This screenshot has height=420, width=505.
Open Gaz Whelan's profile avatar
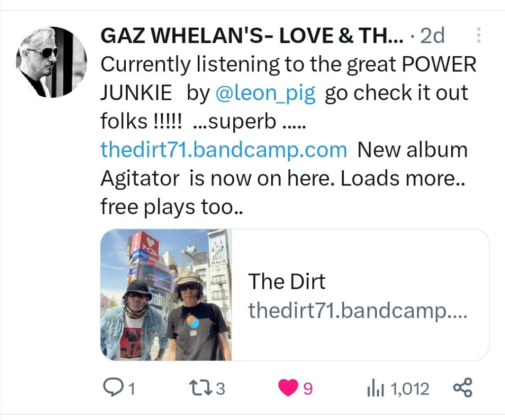pos(51,62)
